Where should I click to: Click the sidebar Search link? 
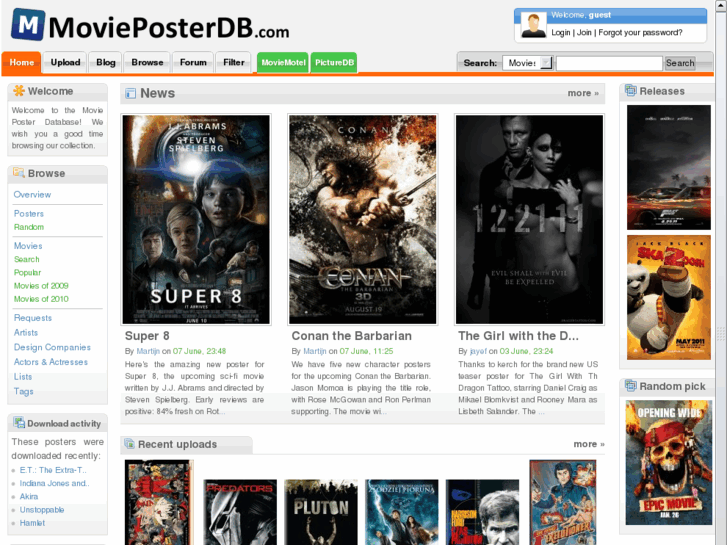(26, 259)
